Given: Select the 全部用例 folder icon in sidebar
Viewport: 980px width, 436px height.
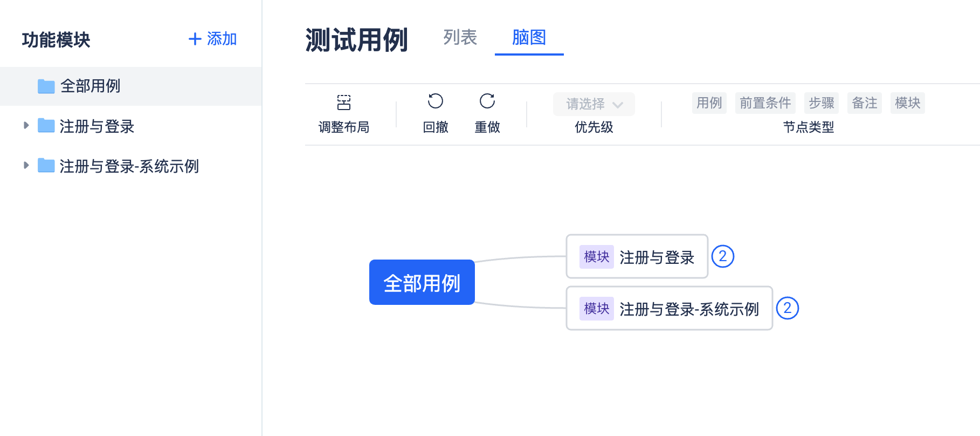Looking at the screenshot, I should 46,86.
